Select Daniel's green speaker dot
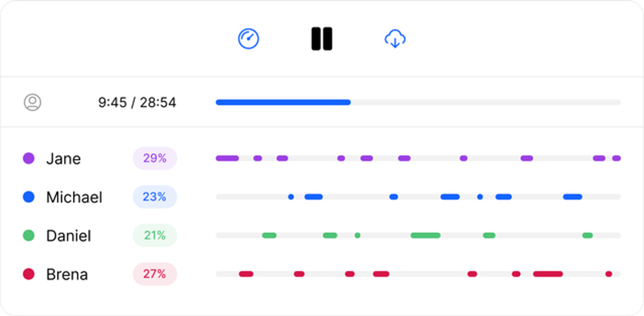Viewport: 644px width, 316px height. point(28,236)
